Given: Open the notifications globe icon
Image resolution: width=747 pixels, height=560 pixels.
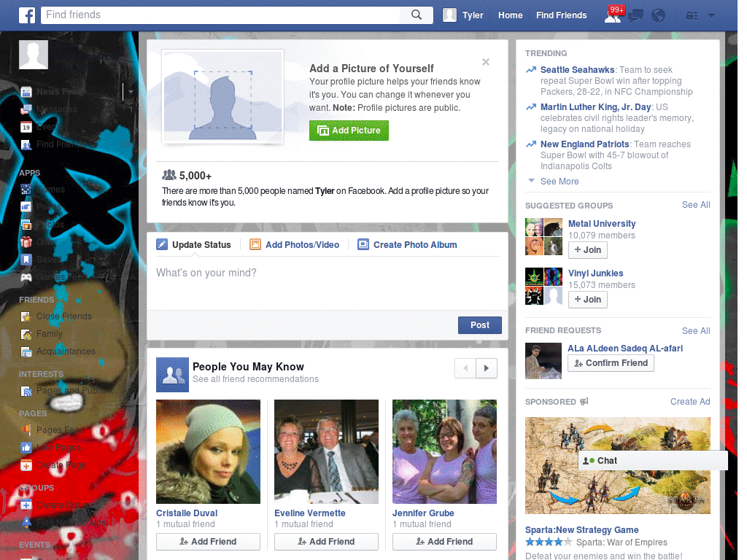Looking at the screenshot, I should pos(659,16).
